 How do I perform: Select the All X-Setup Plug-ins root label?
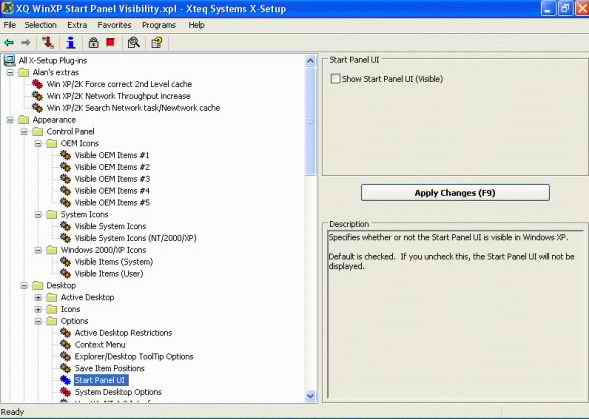click(x=53, y=60)
